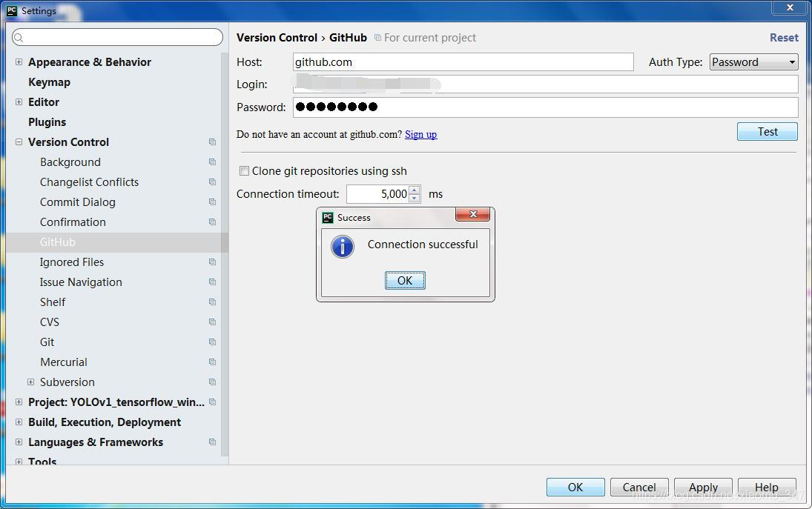Open Issue Navigation settings
Viewport: 812px width, 509px height.
coord(82,282)
